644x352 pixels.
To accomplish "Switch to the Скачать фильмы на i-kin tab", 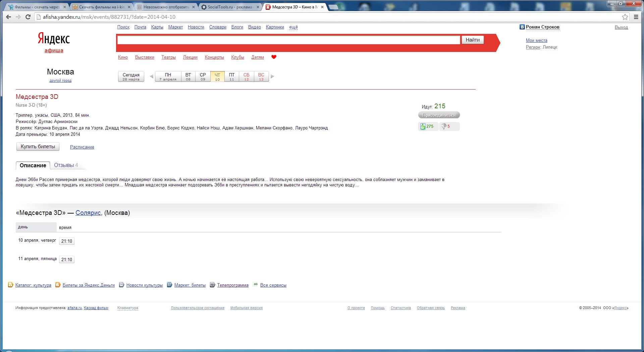I will pos(101,7).
